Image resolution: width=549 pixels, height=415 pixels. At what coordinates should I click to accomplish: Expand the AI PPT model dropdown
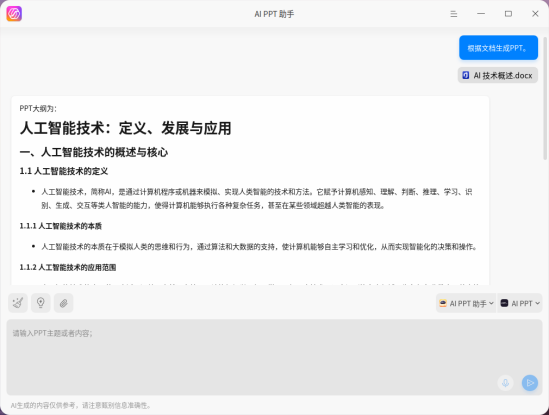tap(520, 303)
